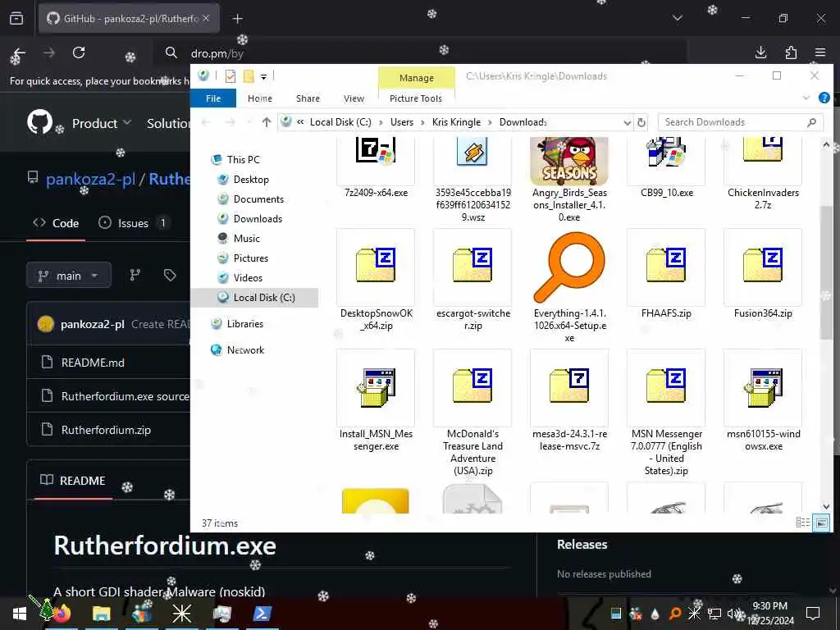
Task: Open browser downloads panel icon
Action: tap(760, 52)
